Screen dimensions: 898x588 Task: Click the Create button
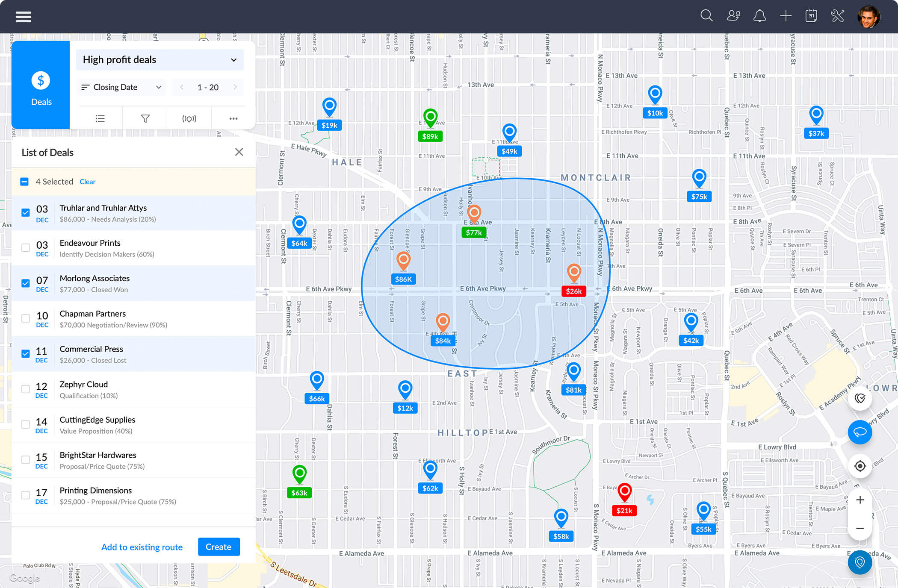point(219,547)
